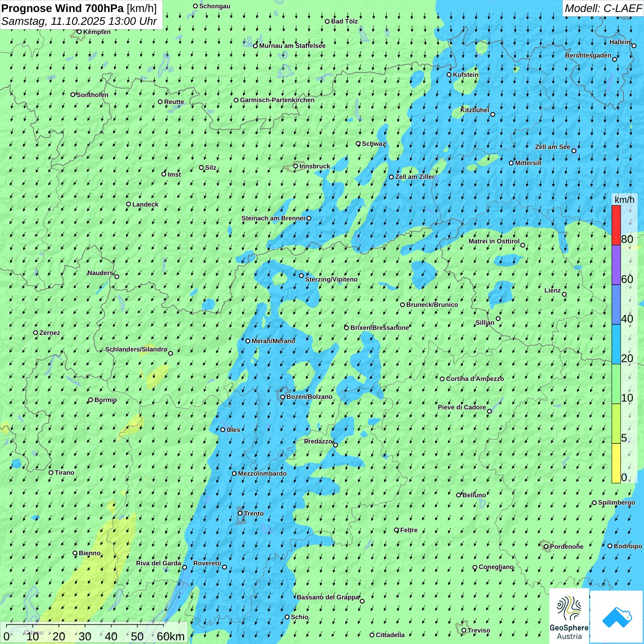Click the "Bassano del Grappa" map label
The width and height of the screenshot is (644, 644).
328,597
